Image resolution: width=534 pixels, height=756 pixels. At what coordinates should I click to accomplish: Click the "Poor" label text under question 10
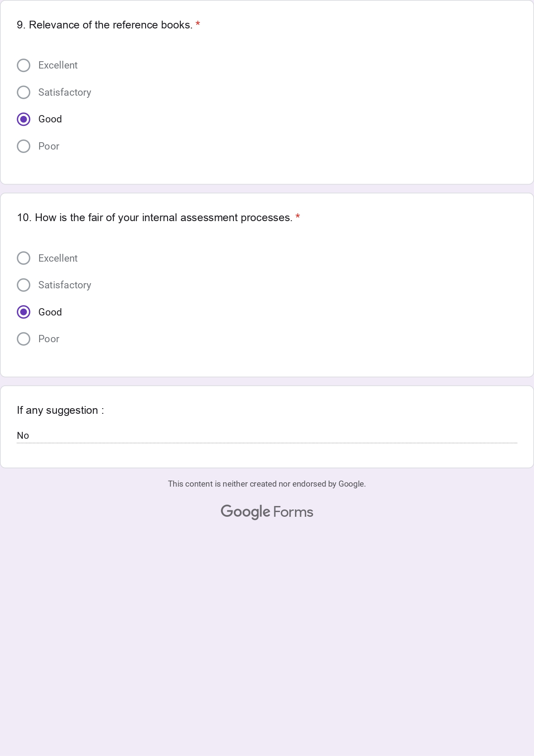(49, 339)
